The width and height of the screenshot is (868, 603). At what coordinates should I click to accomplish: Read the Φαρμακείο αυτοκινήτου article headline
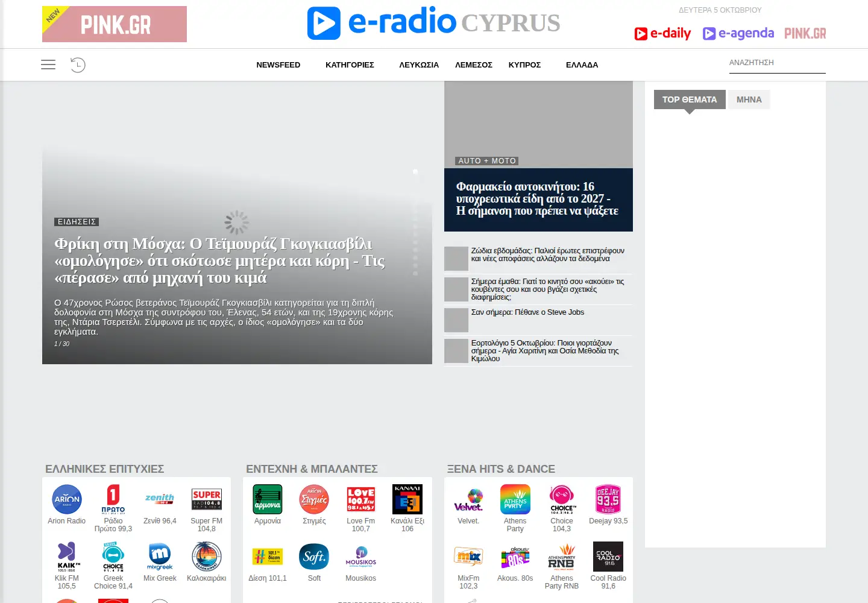tap(537, 199)
